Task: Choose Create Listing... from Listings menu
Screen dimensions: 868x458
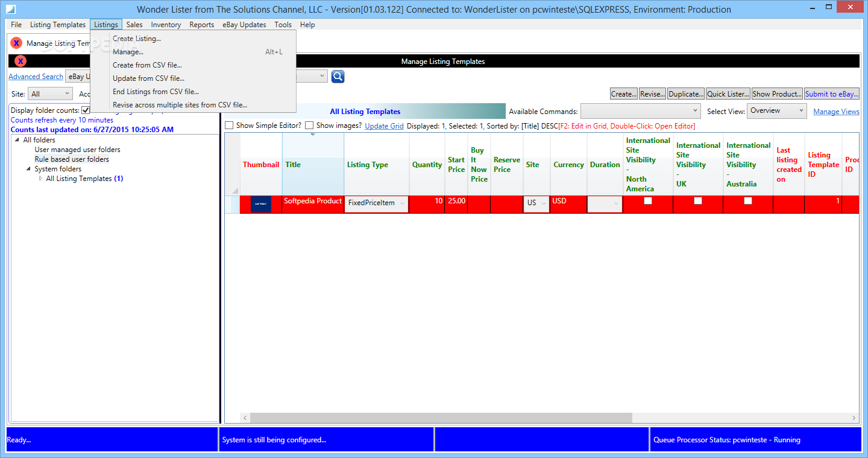Action: pos(193,39)
